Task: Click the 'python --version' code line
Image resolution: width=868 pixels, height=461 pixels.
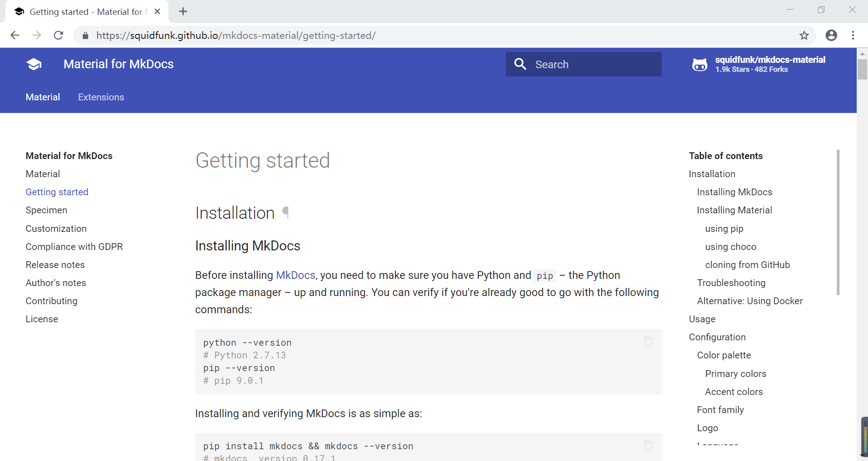Action: click(x=247, y=343)
